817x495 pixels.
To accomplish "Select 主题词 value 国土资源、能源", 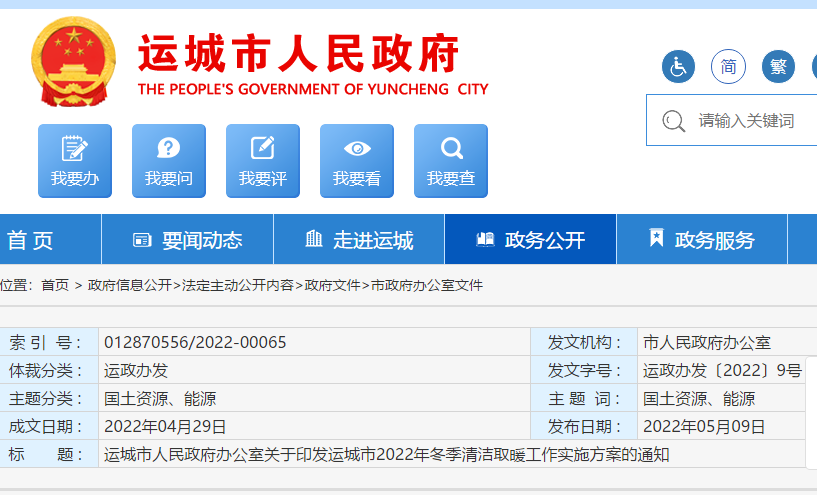I will click(699, 399).
